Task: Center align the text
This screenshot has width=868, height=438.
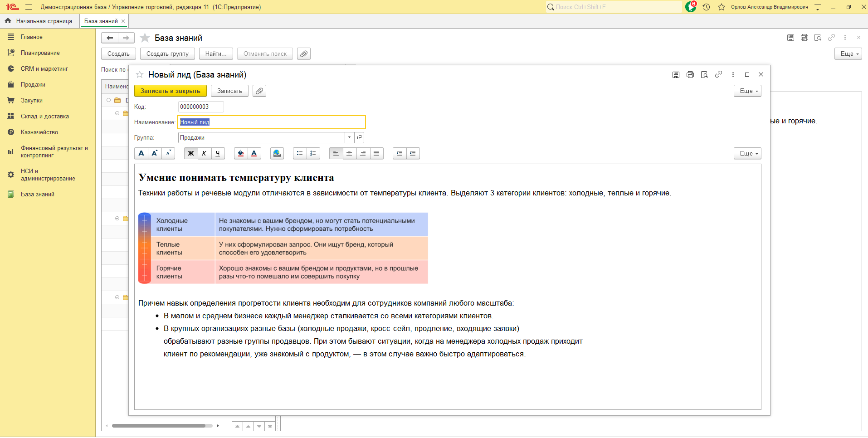Action: point(350,153)
